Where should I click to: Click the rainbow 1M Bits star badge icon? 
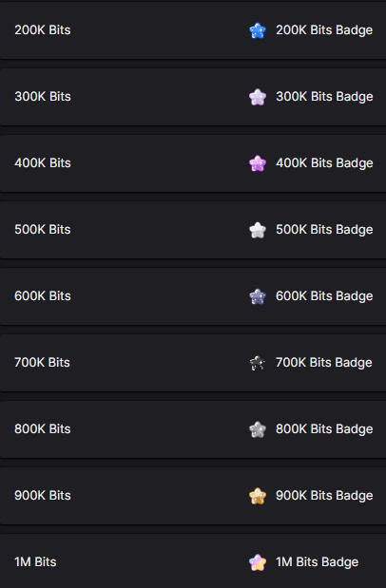pyautogui.click(x=258, y=562)
